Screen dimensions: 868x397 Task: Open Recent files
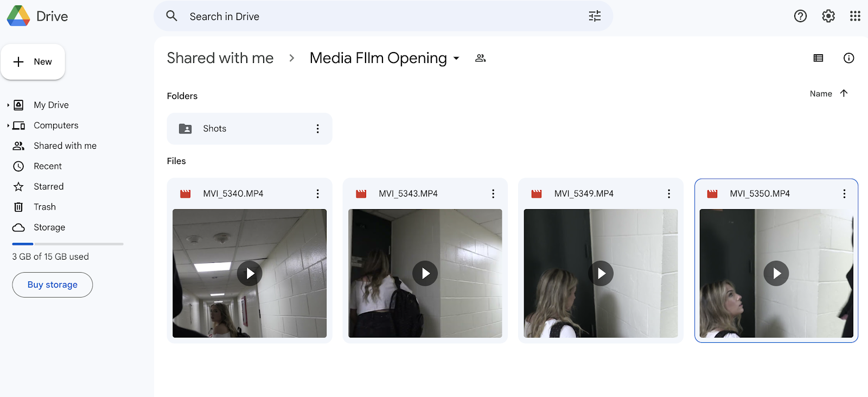click(x=48, y=166)
